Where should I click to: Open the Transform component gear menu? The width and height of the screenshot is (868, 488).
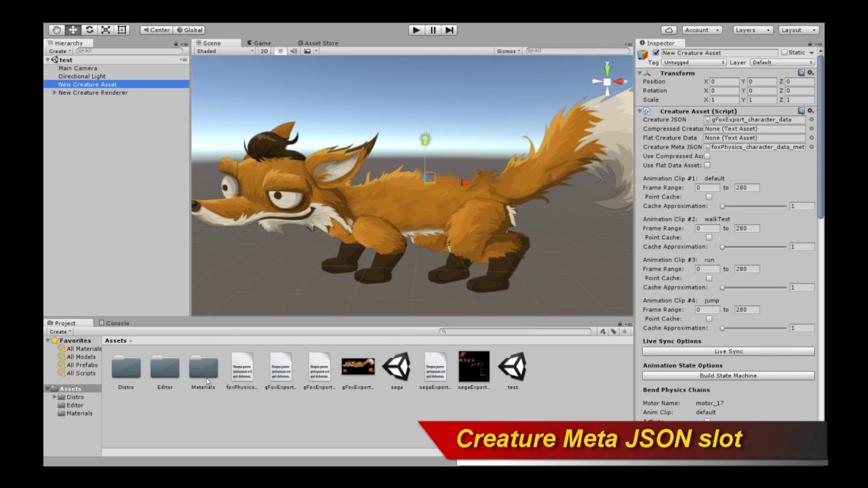click(810, 73)
